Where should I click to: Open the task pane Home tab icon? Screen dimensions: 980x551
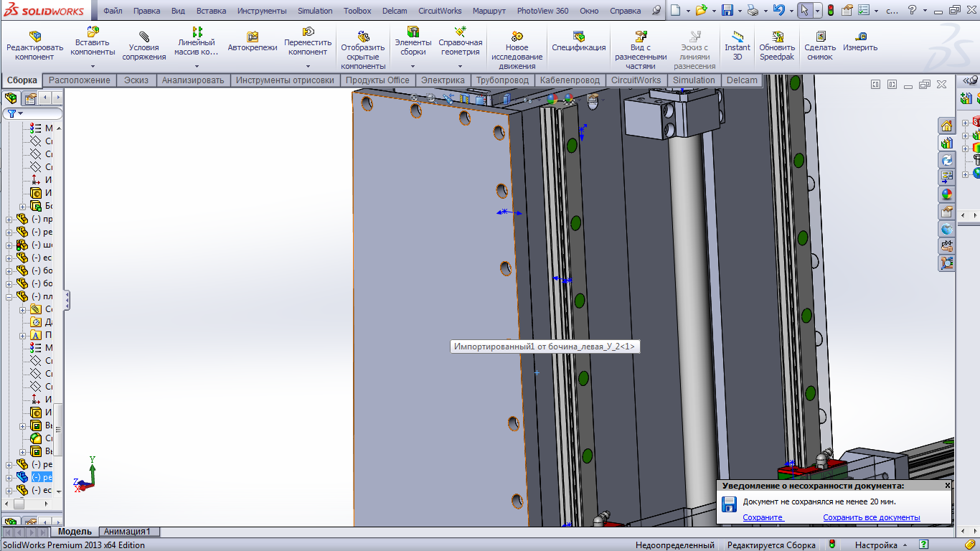click(x=946, y=126)
